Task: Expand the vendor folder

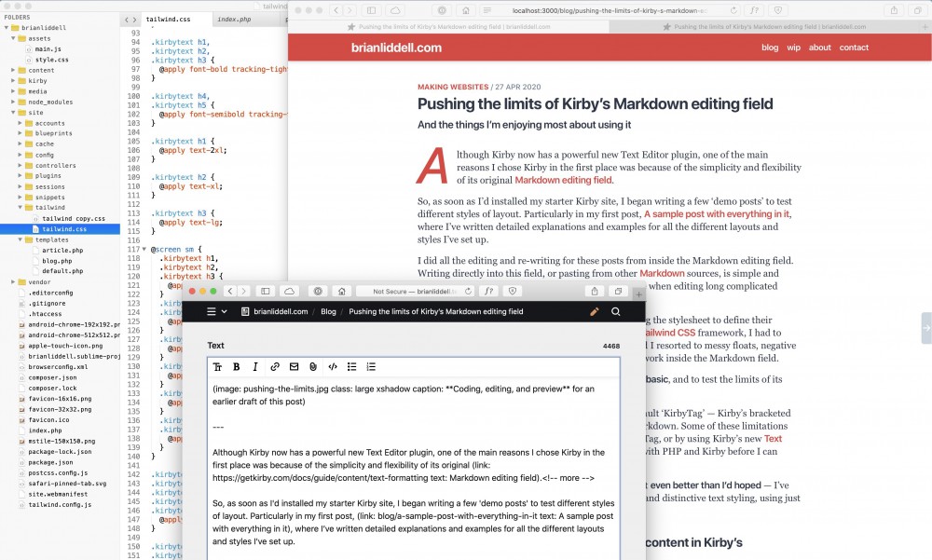Action: (13, 281)
